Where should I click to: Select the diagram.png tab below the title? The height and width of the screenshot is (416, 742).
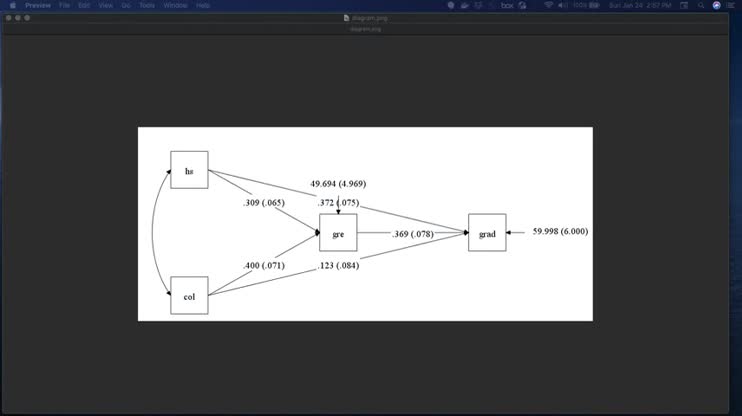365,29
